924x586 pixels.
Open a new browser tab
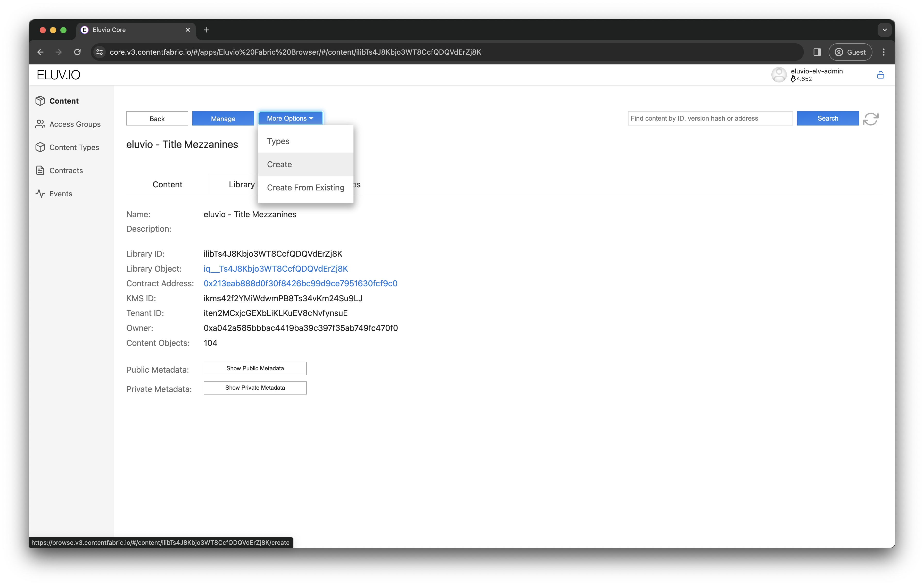tap(206, 30)
